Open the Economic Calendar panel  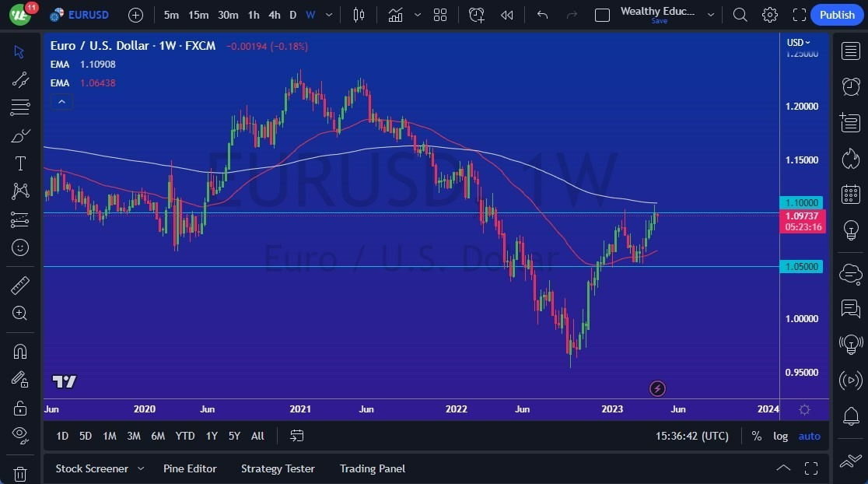(x=850, y=194)
